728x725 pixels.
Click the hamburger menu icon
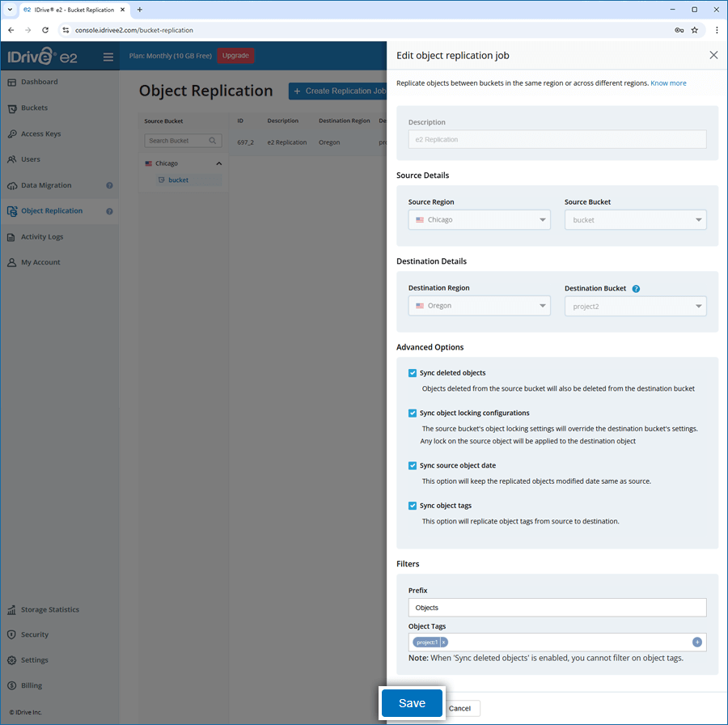pos(108,57)
